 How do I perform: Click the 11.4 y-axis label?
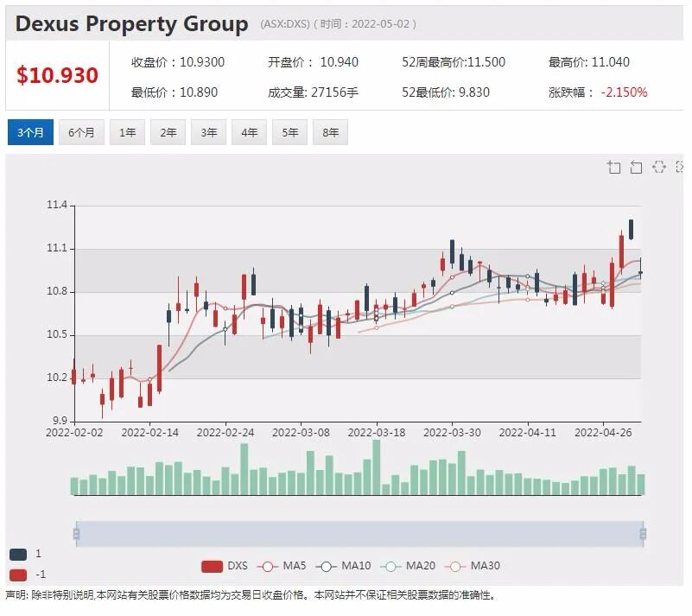[57, 205]
